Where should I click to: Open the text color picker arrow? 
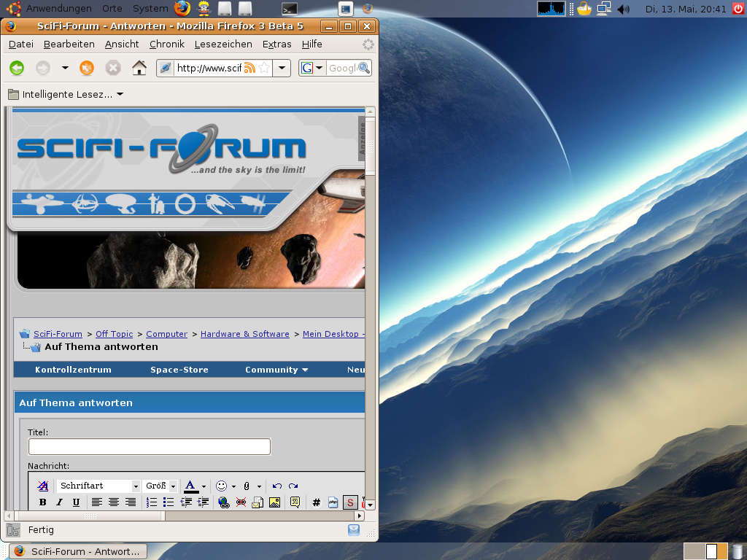204,486
